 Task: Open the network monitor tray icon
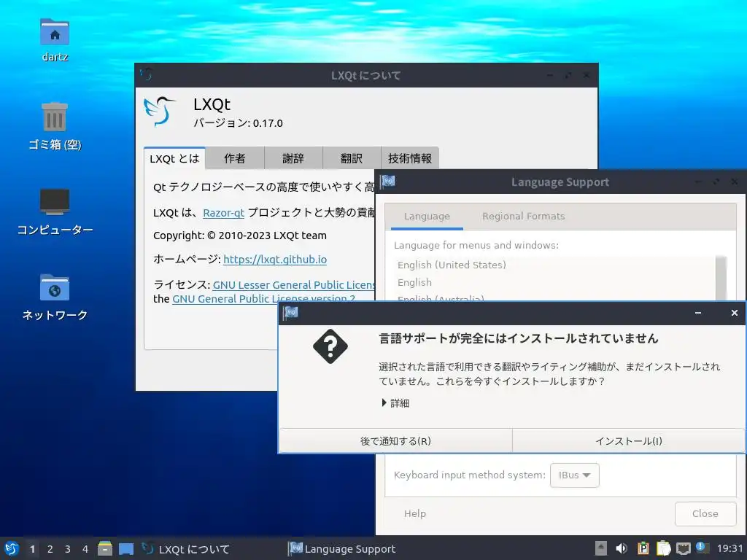click(683, 548)
